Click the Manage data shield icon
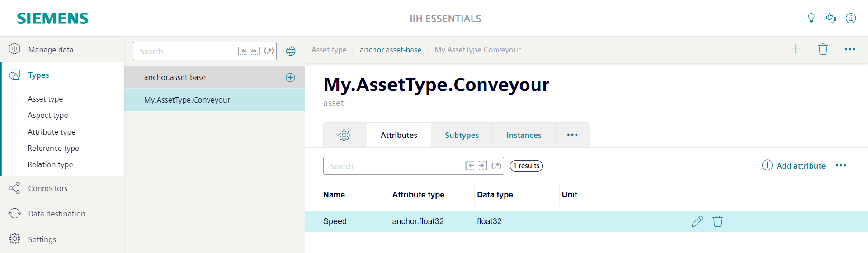 point(14,49)
